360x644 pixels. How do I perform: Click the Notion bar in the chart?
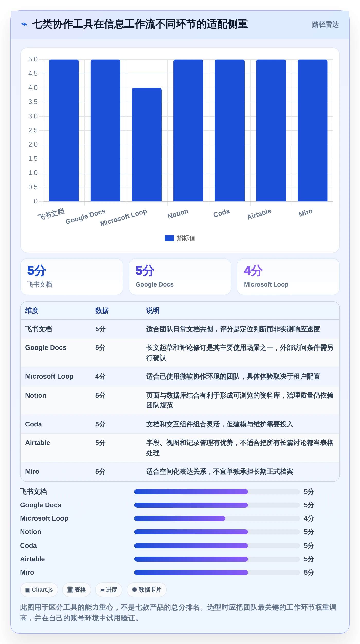click(188, 130)
